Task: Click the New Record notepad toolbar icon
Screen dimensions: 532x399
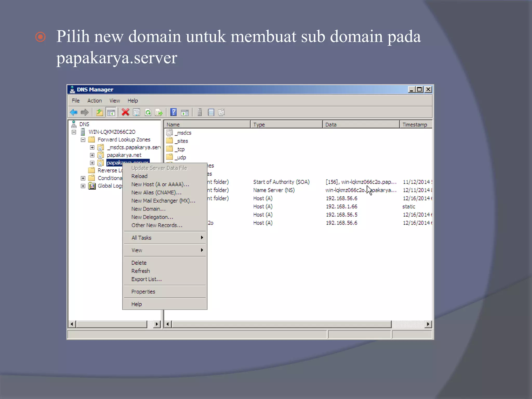Action: point(211,112)
